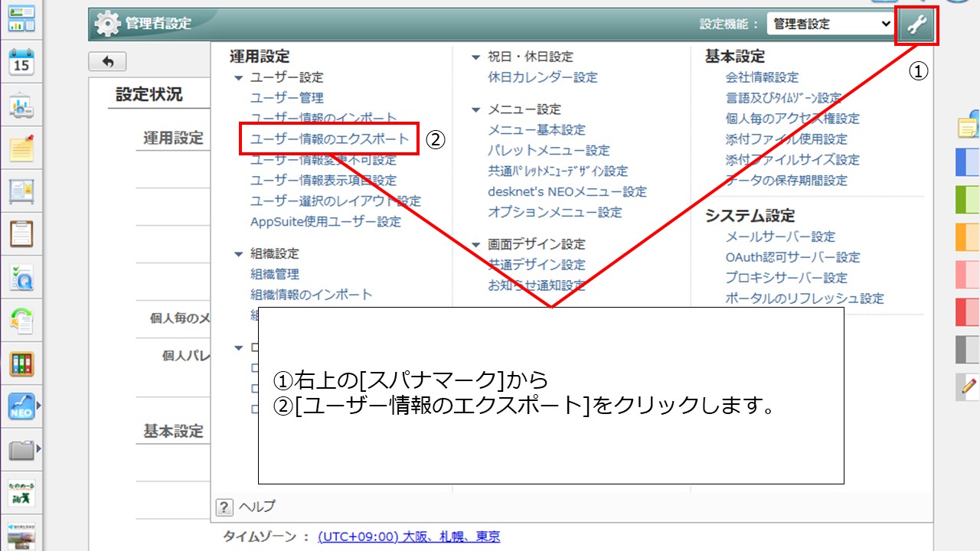Open 共通デザイン設定
This screenshot has width=980, height=551.
(537, 265)
